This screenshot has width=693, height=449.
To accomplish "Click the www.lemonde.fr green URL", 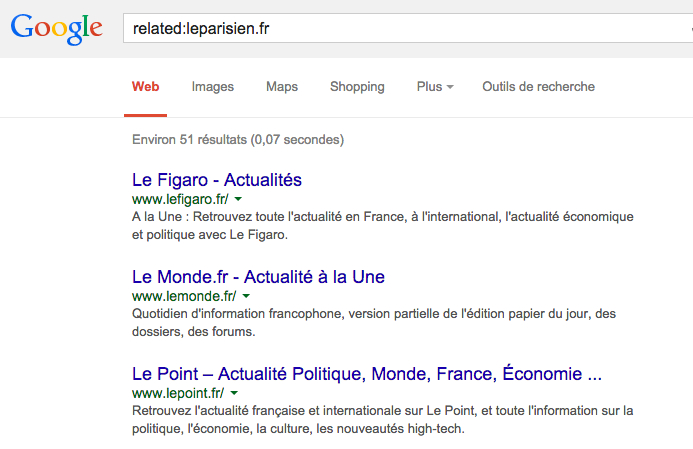I will click(184, 296).
